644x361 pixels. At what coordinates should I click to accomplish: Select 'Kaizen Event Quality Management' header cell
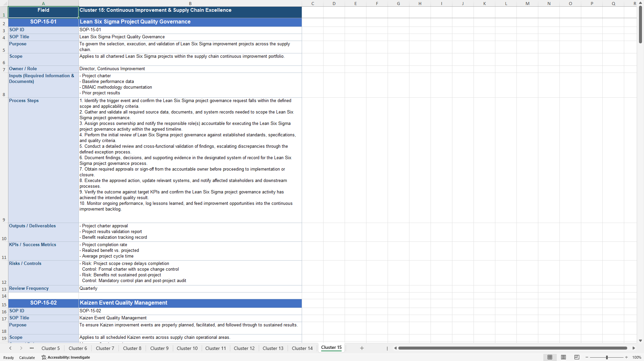click(190, 303)
